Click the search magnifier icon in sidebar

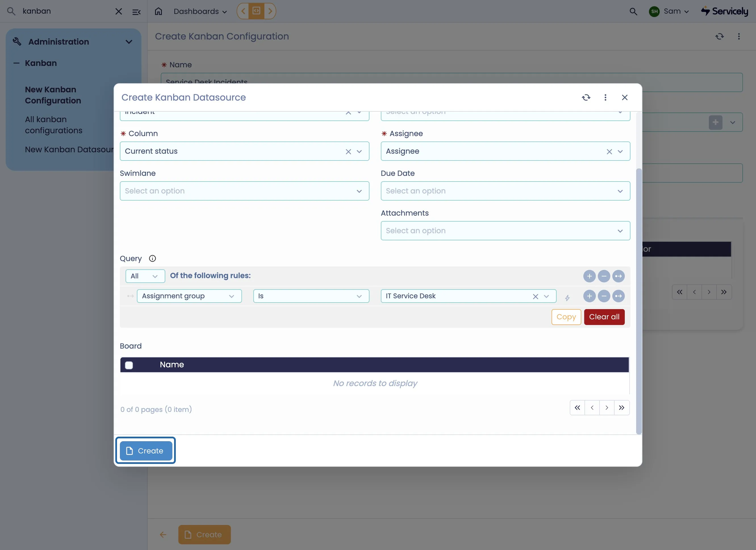[11, 11]
